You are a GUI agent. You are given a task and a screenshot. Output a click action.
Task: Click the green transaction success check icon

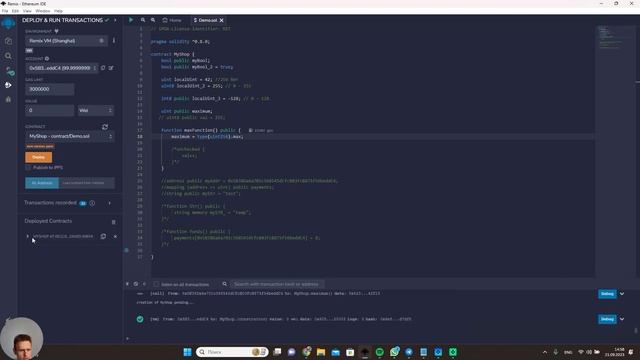pyautogui.click(x=140, y=319)
